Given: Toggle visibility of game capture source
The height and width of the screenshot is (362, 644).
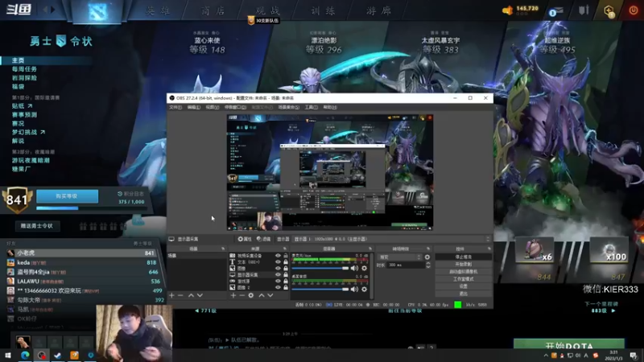Looking at the screenshot, I should 278,281.
